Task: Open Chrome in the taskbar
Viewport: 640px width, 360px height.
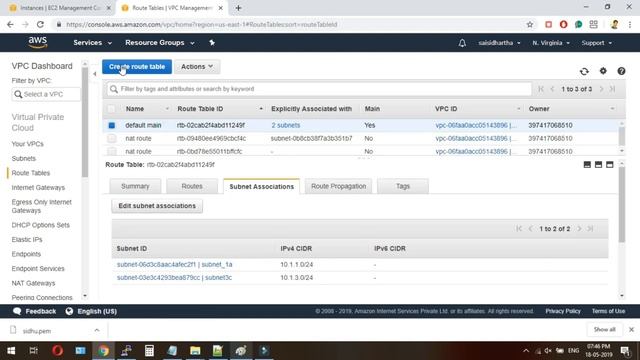Action: (103, 351)
